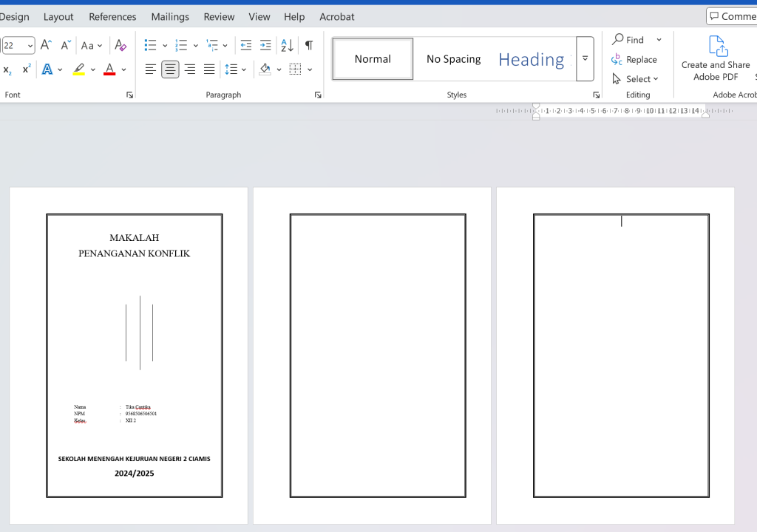Toggle subscript formatting

(x=7, y=69)
